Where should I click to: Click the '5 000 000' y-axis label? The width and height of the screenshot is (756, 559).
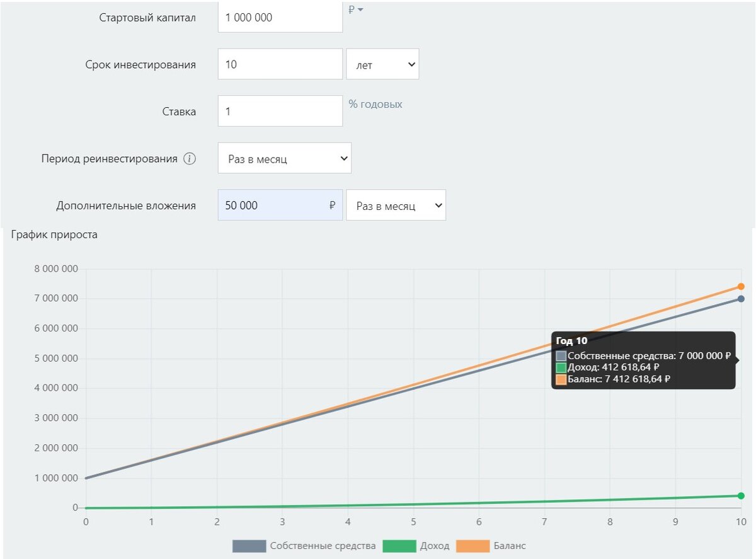tap(57, 359)
